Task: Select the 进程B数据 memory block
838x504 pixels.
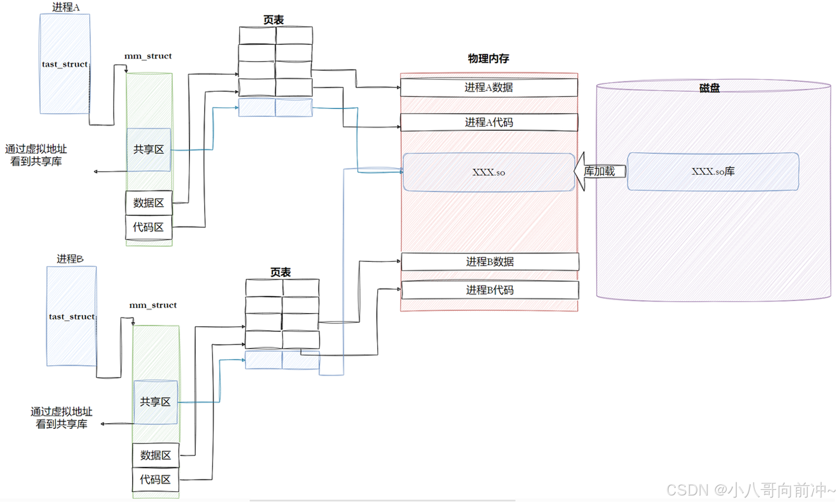Action: point(490,261)
